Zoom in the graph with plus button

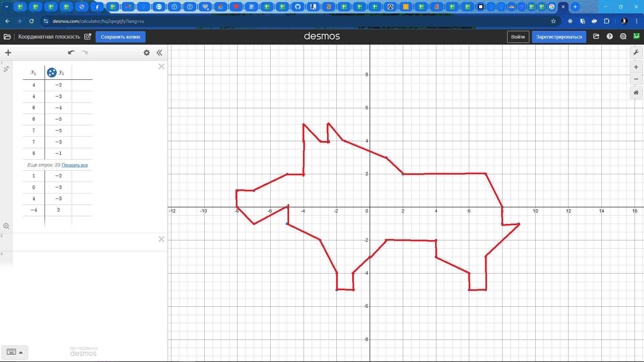click(x=636, y=67)
